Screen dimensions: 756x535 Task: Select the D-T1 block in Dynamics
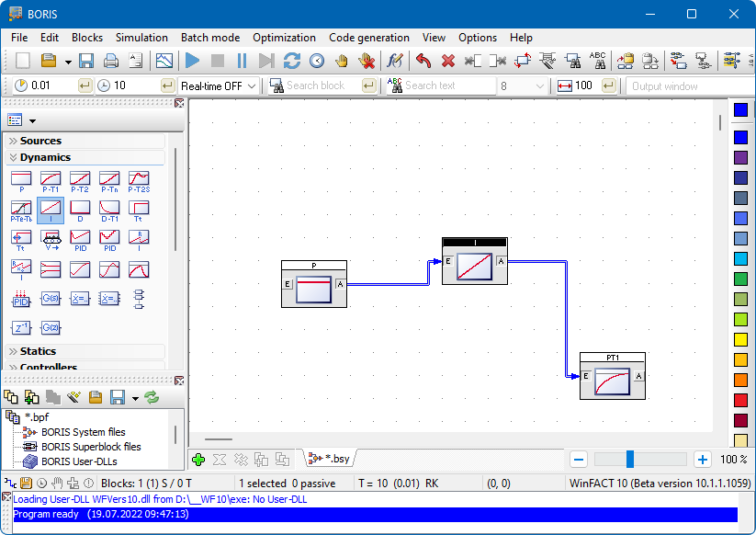pyautogui.click(x=109, y=211)
